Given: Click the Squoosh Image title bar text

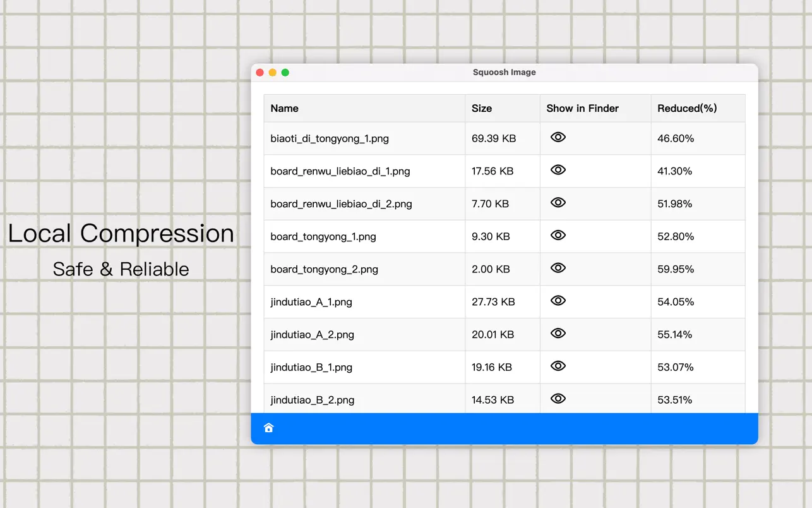Looking at the screenshot, I should pyautogui.click(x=504, y=72).
